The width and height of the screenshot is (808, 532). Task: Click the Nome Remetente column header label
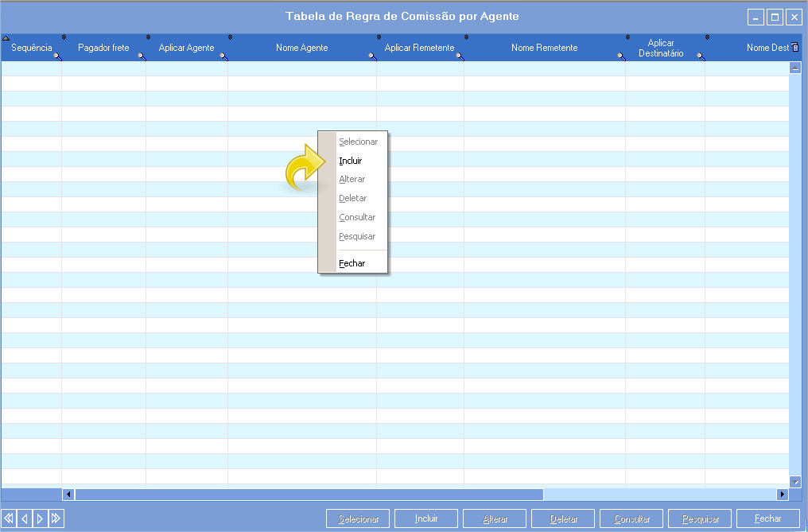[x=545, y=48]
